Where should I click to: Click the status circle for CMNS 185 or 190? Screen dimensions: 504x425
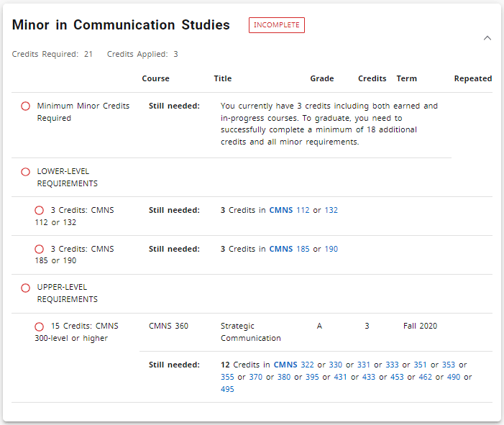tap(40, 250)
